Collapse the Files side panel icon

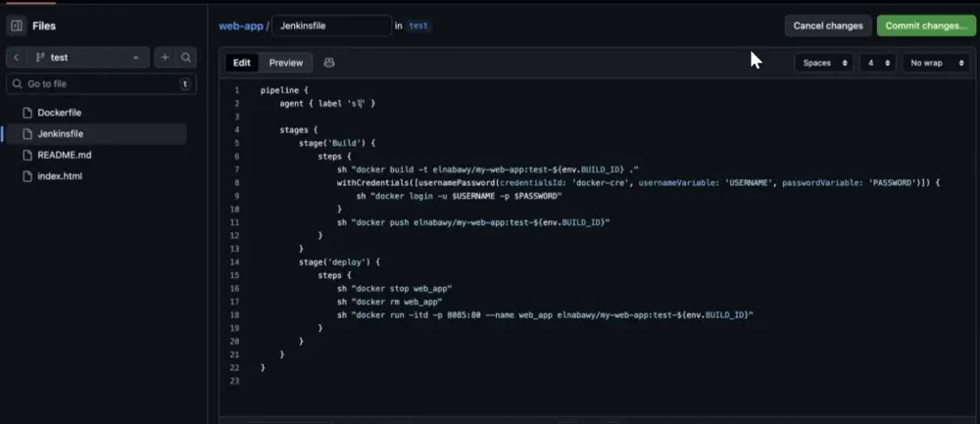point(17,25)
